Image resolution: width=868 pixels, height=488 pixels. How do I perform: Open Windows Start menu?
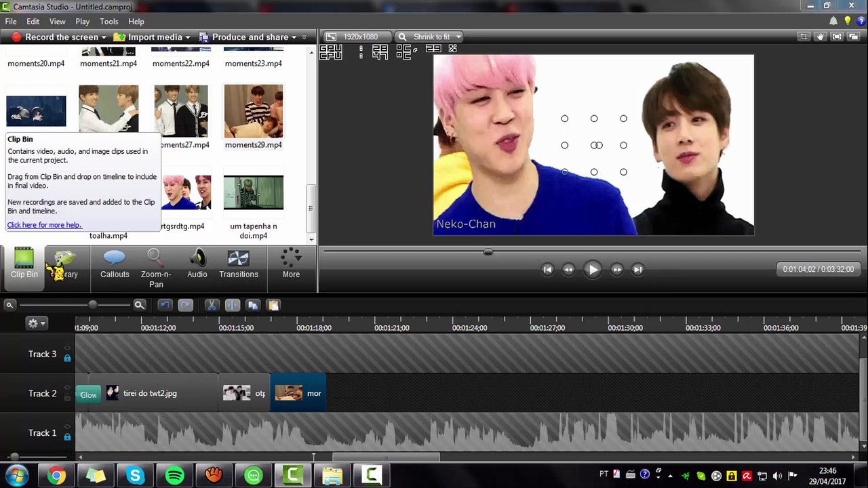tap(17, 476)
